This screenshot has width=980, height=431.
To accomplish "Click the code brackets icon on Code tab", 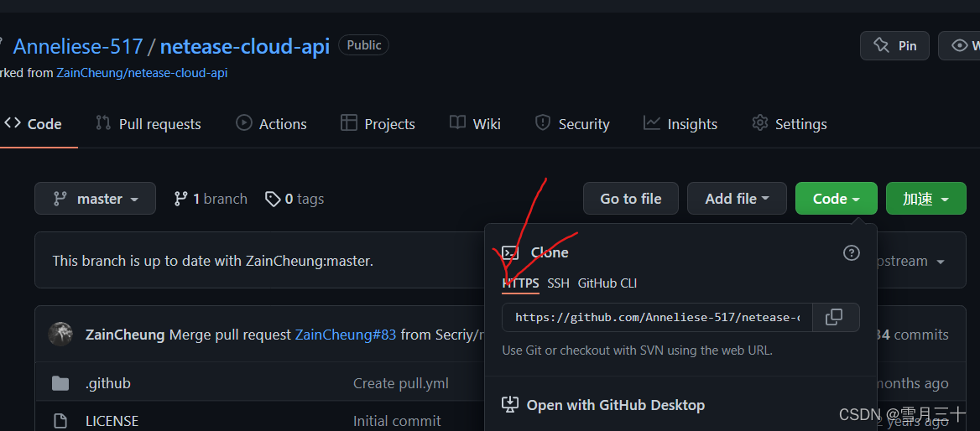I will pos(13,122).
